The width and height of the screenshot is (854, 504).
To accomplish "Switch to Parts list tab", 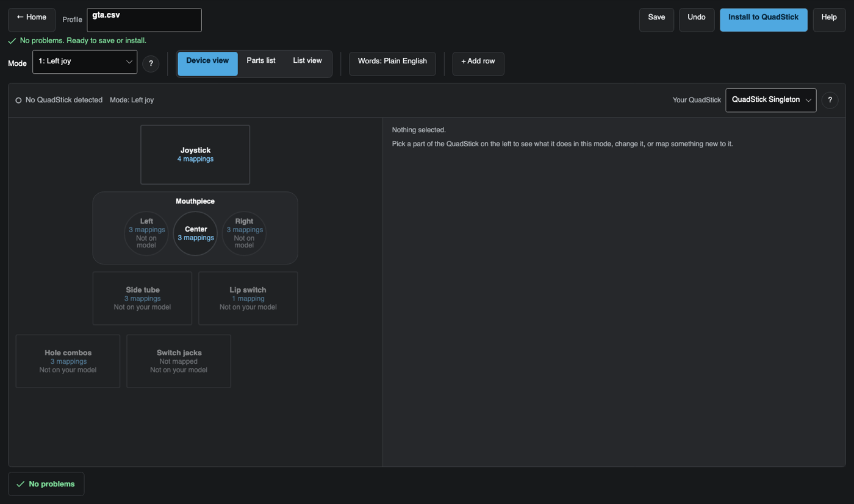I will [261, 63].
